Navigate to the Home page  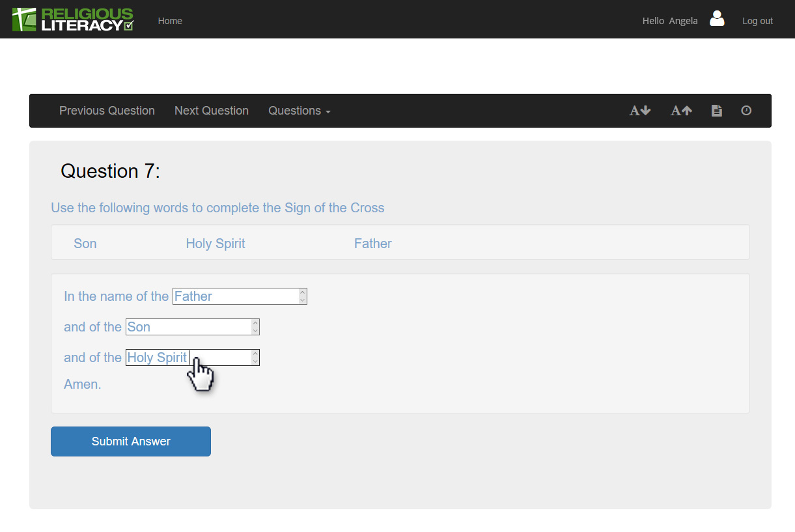[x=170, y=21]
